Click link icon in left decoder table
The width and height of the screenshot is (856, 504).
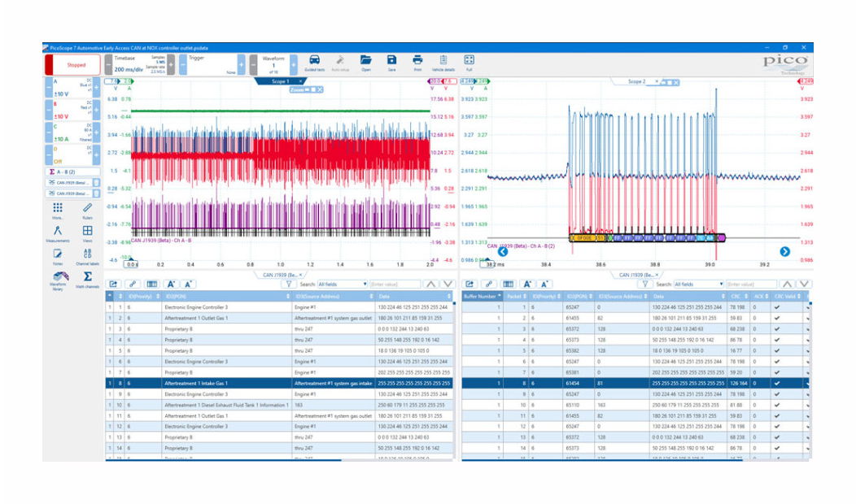(133, 285)
